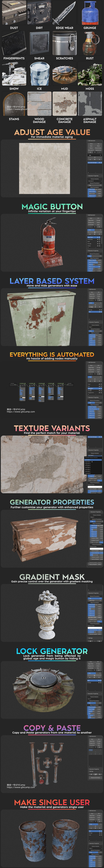Go to previous generator page in Magic Button panel
104x868 pixels.
point(90,227)
